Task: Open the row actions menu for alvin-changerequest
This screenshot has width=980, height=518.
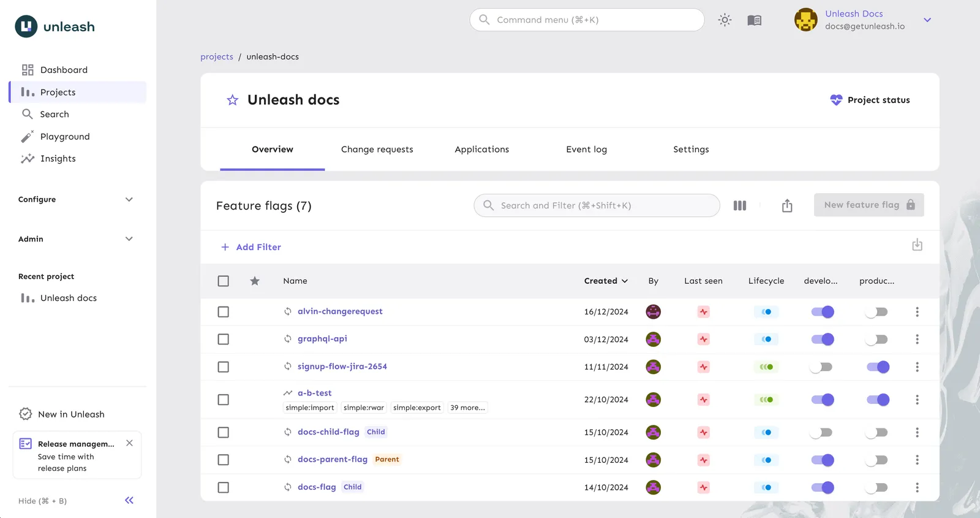Action: click(x=917, y=312)
